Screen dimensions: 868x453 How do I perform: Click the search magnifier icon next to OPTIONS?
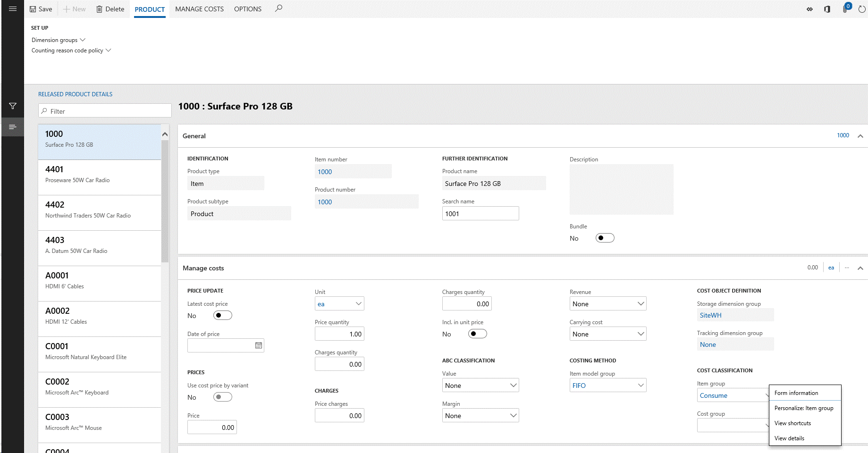(278, 8)
